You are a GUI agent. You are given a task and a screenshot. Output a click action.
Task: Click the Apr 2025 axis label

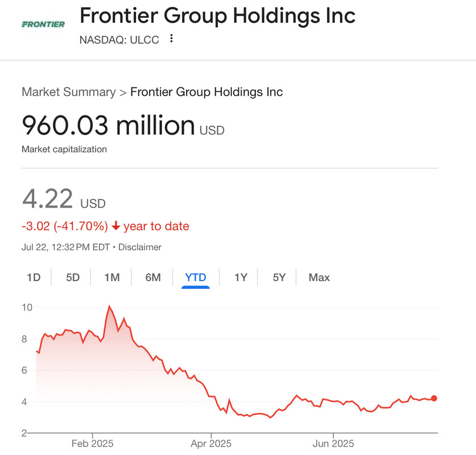coord(210,443)
